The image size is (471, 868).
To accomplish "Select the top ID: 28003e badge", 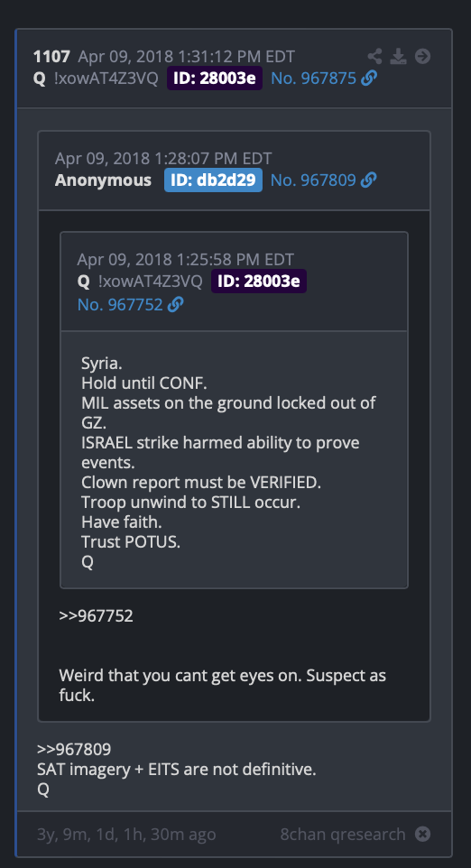I will (x=215, y=78).
